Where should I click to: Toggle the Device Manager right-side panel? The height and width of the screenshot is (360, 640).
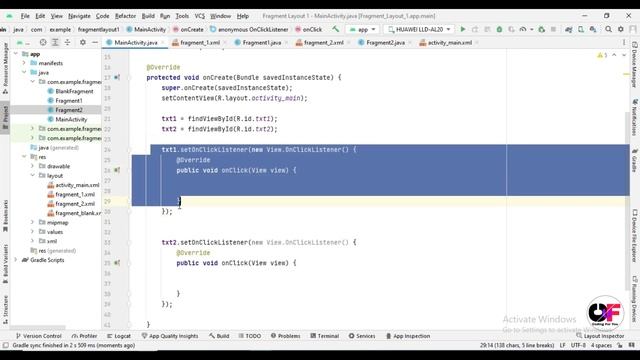pos(635,64)
